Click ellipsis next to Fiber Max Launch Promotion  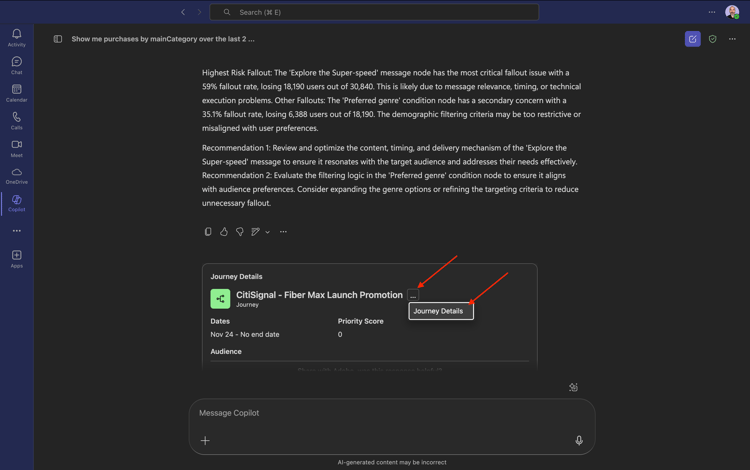pos(413,295)
